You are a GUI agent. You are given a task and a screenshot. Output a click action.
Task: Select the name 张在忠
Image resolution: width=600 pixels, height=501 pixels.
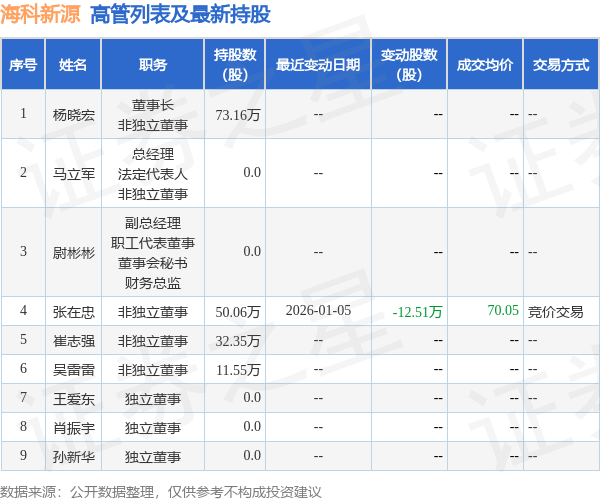coord(73,312)
